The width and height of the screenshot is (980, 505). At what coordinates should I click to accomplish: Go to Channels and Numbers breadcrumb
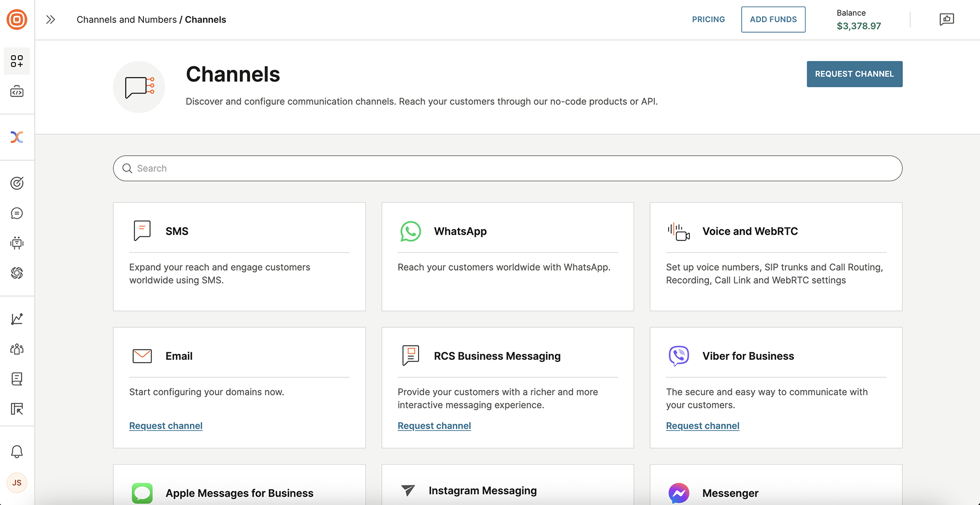(x=127, y=19)
